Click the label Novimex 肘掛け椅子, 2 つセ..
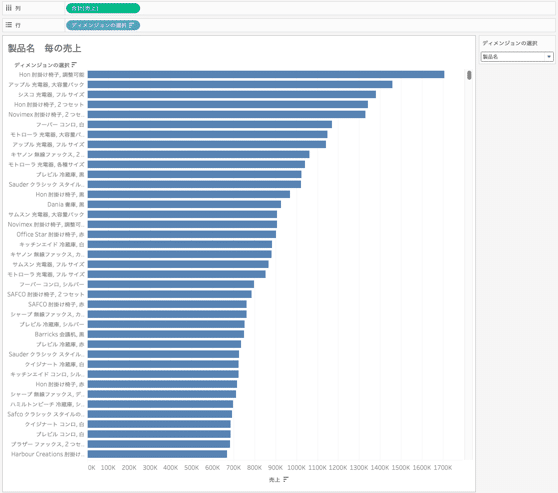558x493 pixels. click(x=47, y=114)
